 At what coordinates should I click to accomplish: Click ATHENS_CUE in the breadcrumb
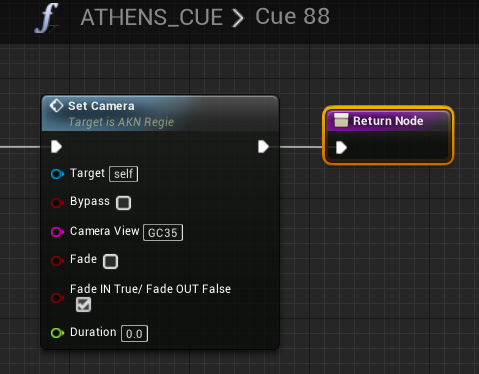[x=152, y=17]
